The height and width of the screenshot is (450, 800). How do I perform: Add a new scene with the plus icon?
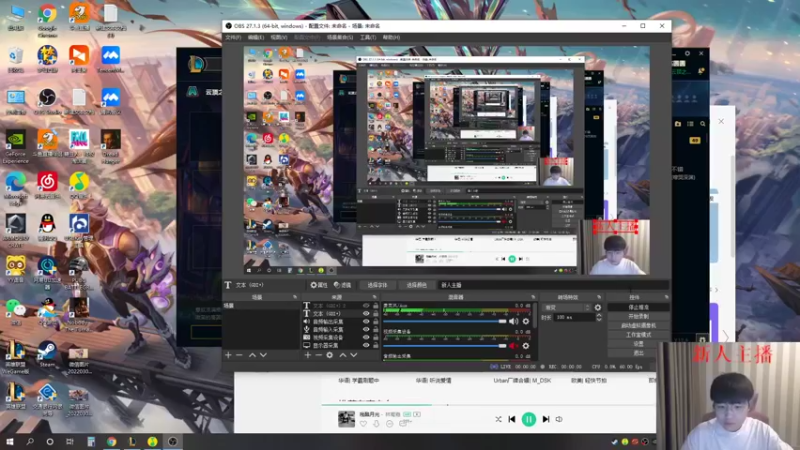coord(228,355)
